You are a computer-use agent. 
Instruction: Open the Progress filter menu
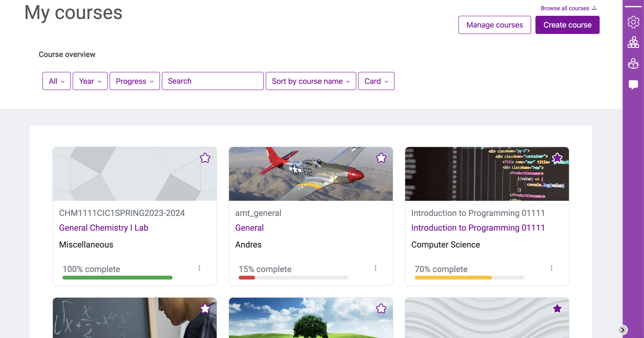pos(135,81)
